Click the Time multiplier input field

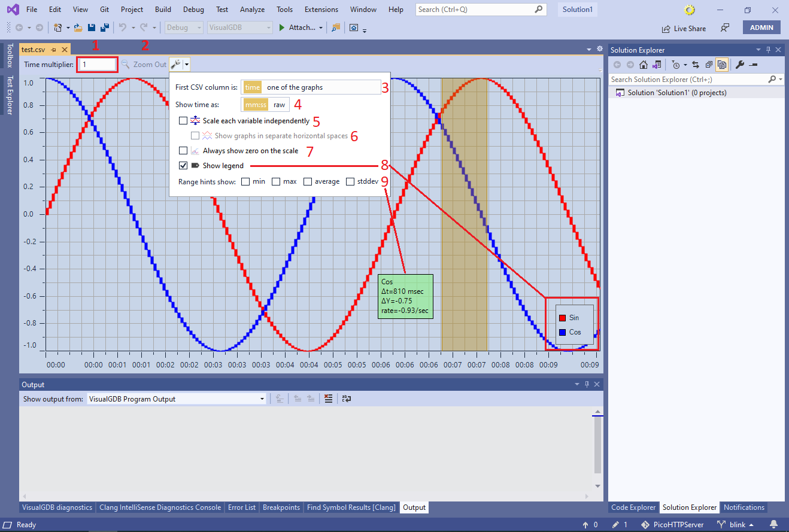(x=96, y=64)
